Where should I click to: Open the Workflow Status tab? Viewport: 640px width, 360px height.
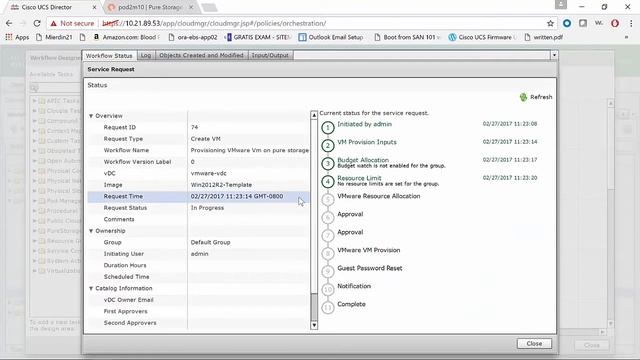109,56
